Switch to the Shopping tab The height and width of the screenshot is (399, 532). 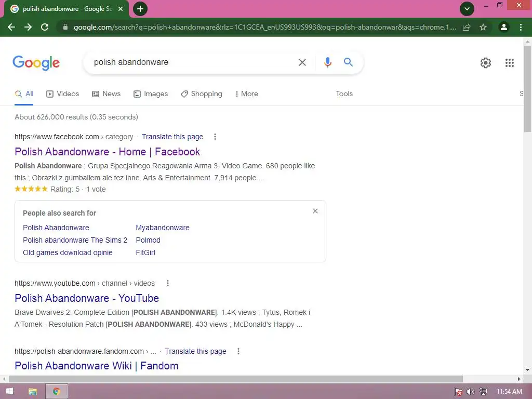[x=202, y=94]
